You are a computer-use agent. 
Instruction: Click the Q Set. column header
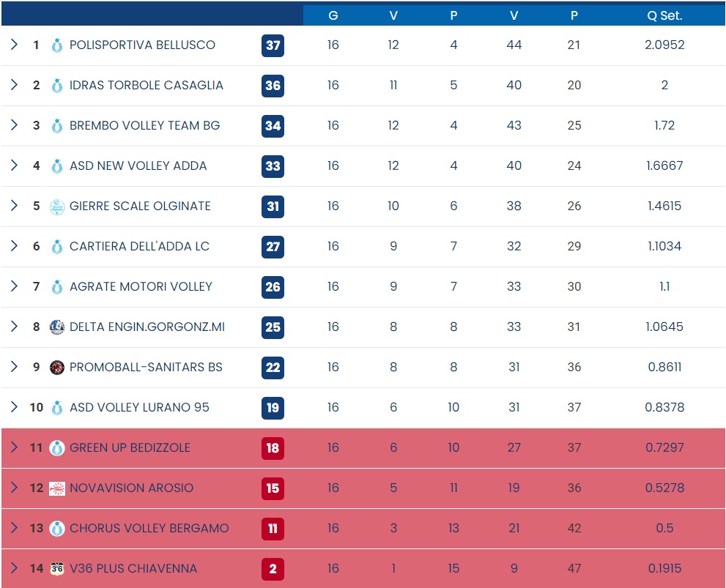tap(664, 15)
